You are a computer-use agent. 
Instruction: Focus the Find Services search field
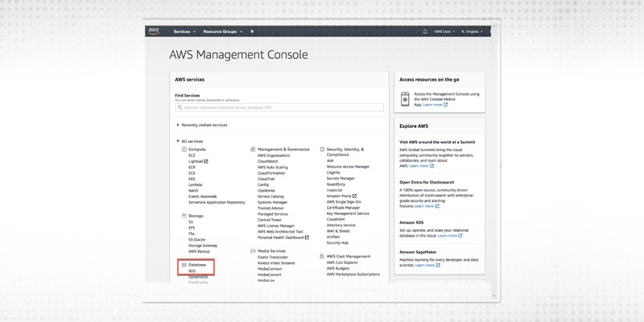279,107
